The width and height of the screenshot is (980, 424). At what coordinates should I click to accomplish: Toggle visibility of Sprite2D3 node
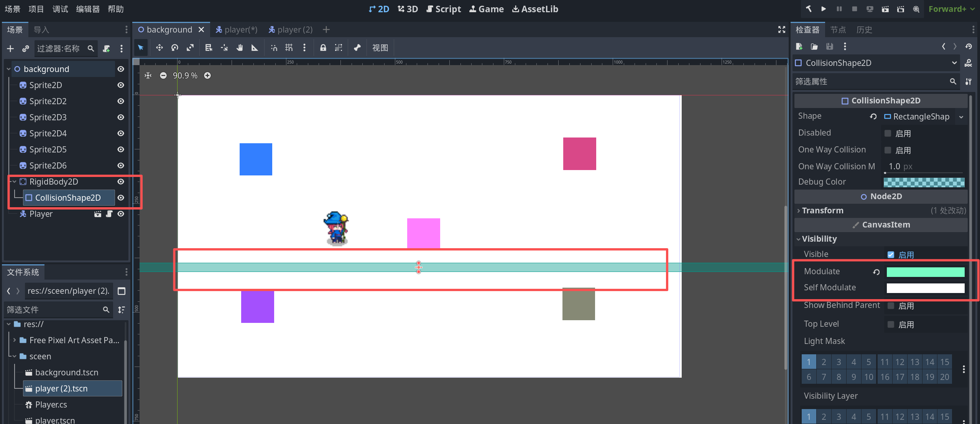point(121,117)
